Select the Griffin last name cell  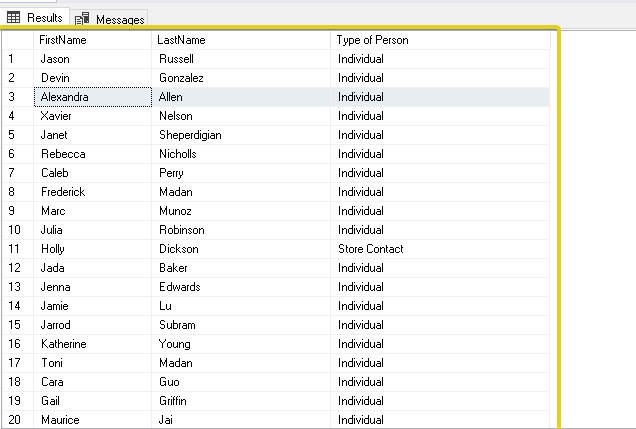[241, 401]
